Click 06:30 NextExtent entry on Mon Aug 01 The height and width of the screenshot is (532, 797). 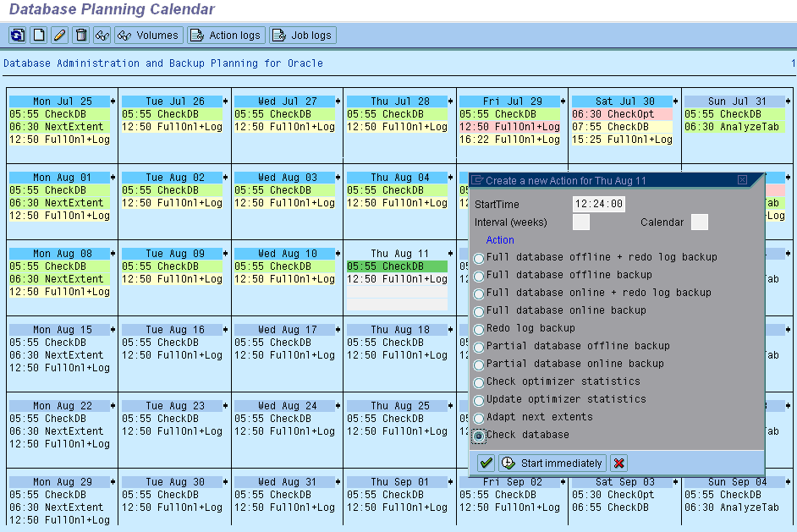point(59,203)
